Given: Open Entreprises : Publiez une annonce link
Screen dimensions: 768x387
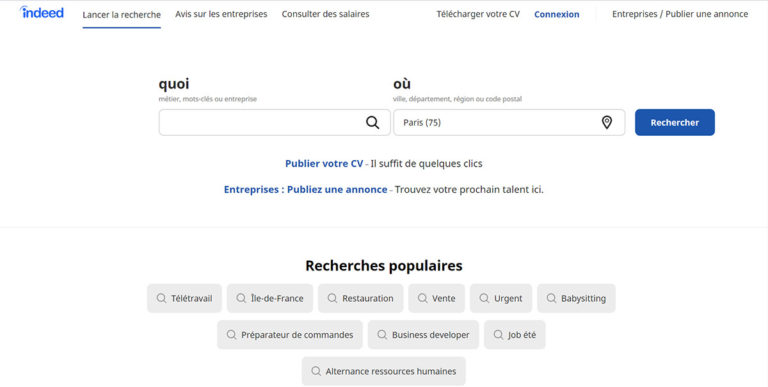Looking at the screenshot, I should coord(306,190).
